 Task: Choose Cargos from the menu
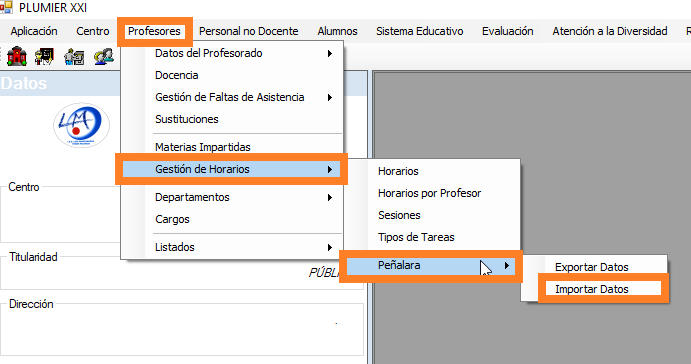tap(232, 219)
